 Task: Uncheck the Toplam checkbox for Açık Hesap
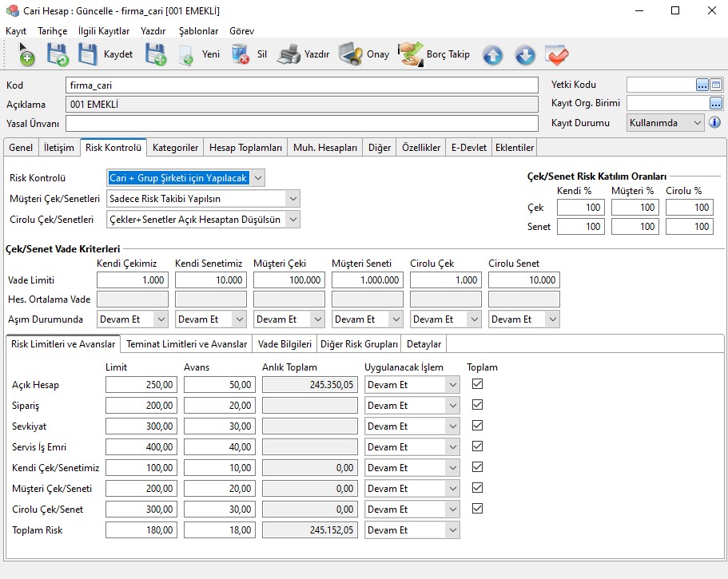[478, 384]
